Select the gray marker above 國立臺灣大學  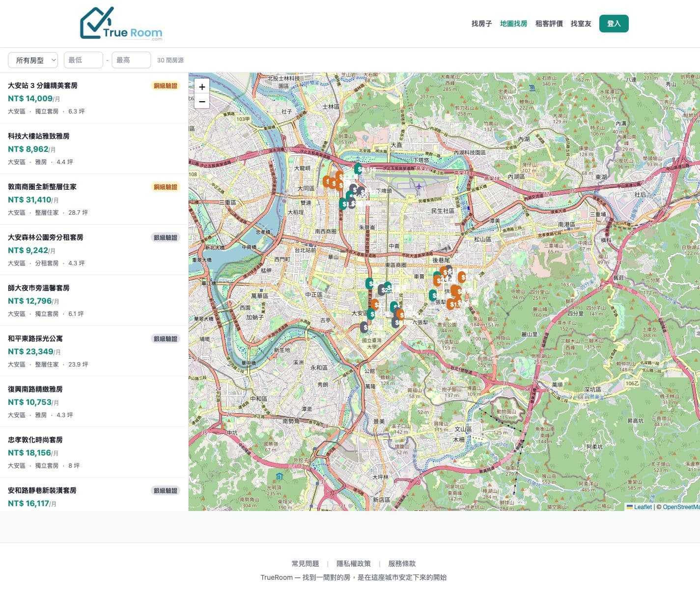click(x=364, y=327)
